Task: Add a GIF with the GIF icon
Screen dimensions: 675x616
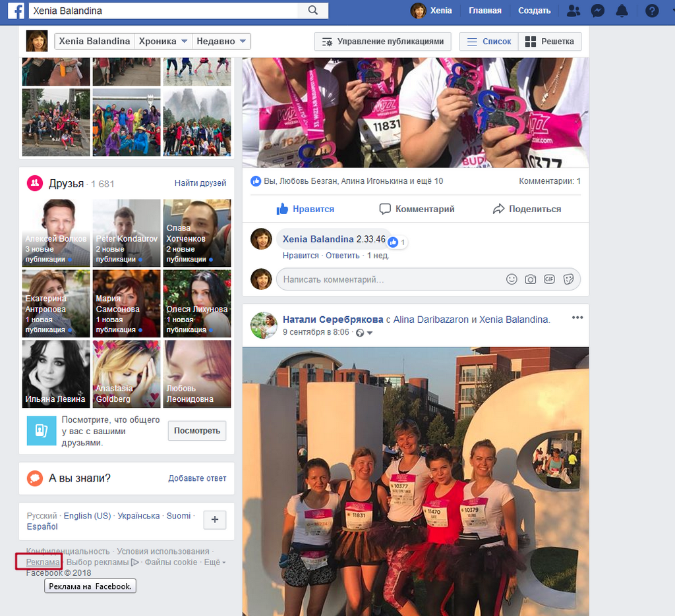Action: tap(549, 279)
